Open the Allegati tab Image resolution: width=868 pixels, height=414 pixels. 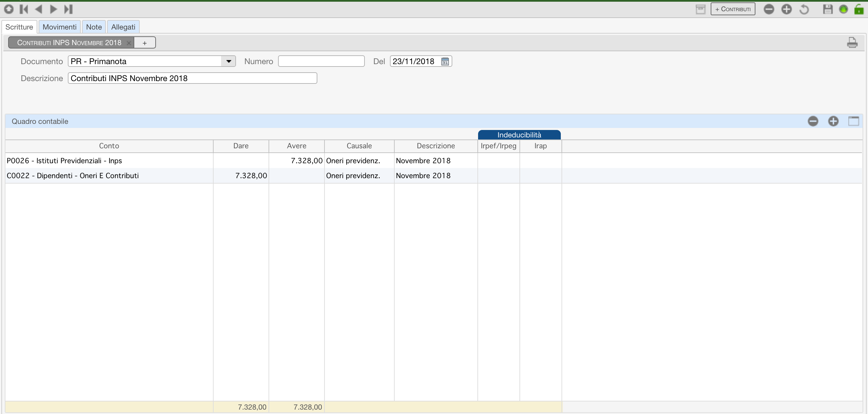click(x=123, y=27)
